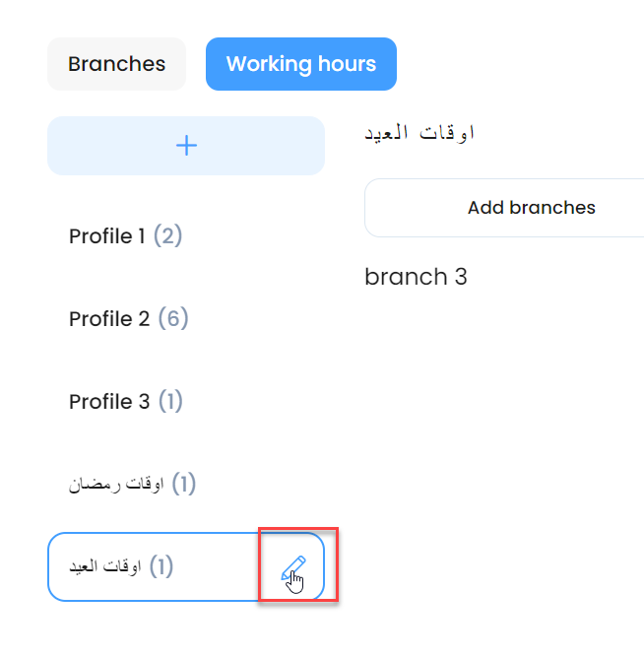Click the (1) count inside the selected profile

click(x=161, y=566)
